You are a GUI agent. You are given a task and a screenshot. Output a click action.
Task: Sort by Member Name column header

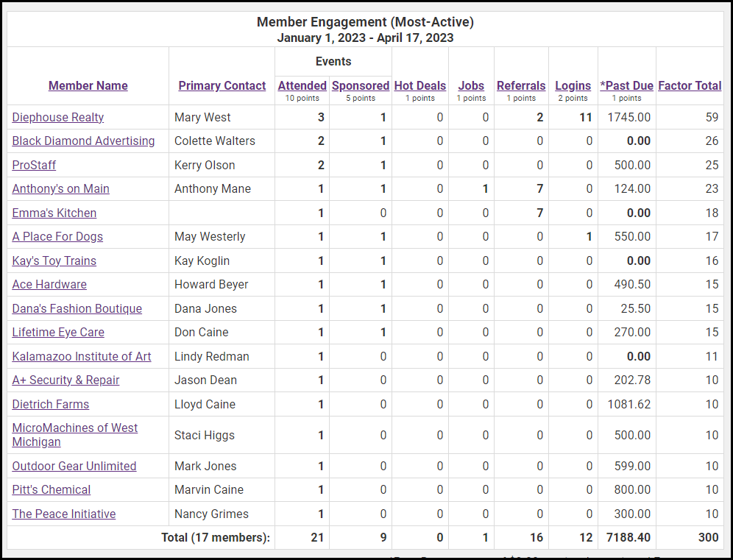click(88, 85)
